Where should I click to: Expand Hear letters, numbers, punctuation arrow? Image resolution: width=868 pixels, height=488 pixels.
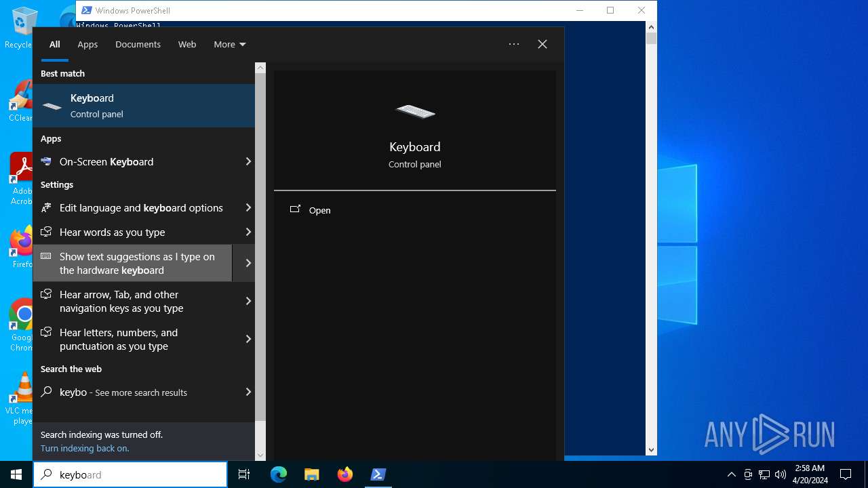coord(248,339)
